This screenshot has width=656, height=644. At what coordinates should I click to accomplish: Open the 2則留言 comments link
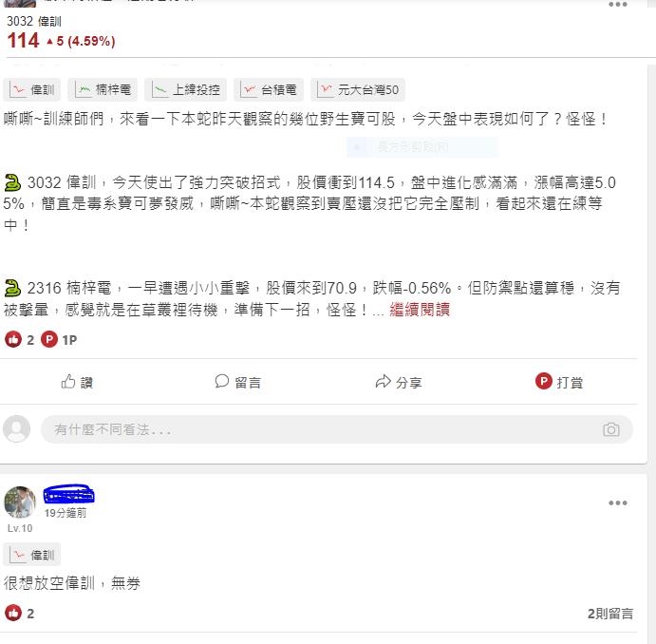[610, 614]
